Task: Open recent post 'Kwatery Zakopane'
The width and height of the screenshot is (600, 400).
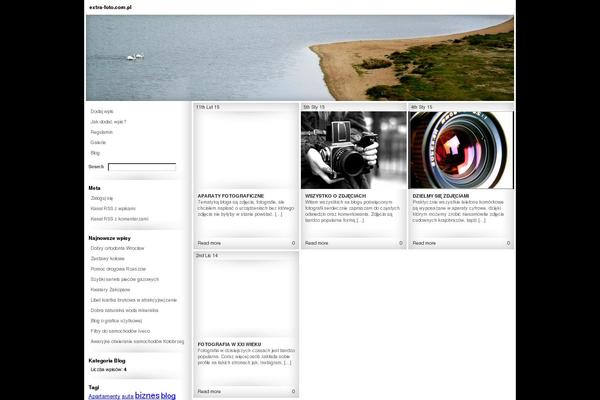Action: (110, 290)
